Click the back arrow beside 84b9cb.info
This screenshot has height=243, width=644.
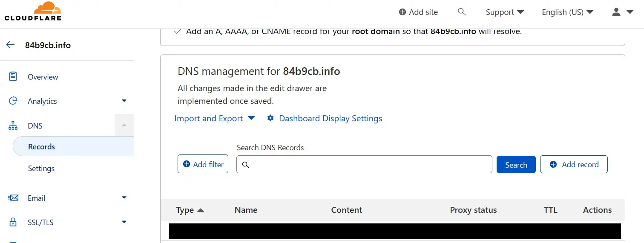click(11, 45)
